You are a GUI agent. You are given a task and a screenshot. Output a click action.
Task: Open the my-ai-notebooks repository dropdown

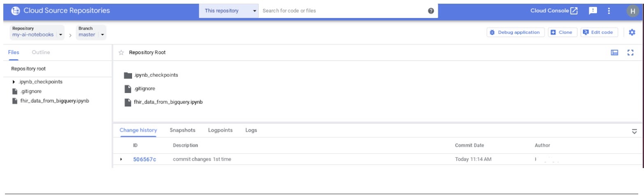click(x=61, y=35)
